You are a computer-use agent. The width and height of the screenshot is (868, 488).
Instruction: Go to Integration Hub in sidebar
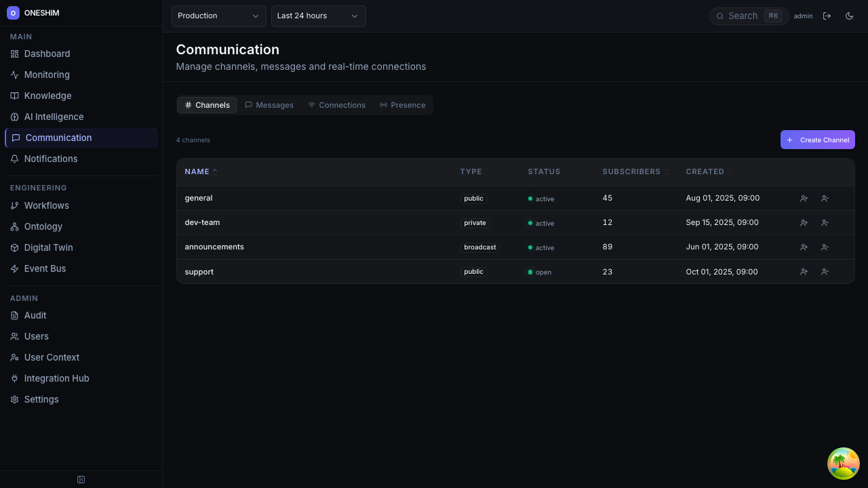56,378
